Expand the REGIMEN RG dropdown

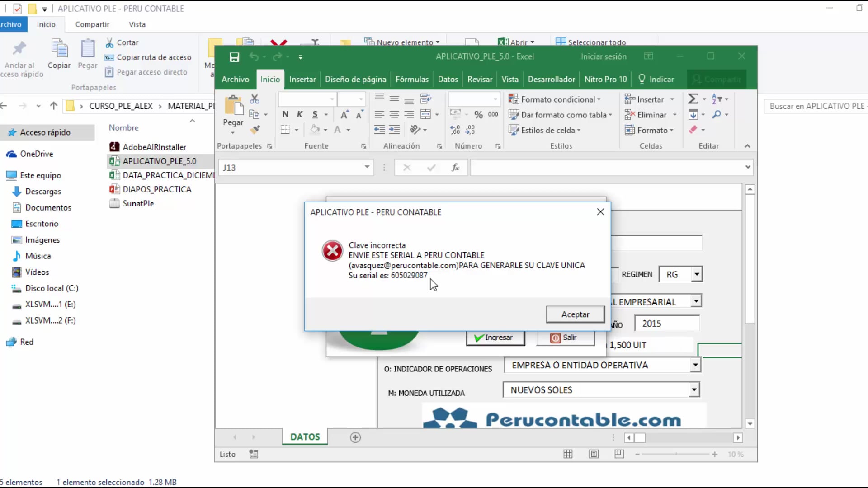[697, 274]
